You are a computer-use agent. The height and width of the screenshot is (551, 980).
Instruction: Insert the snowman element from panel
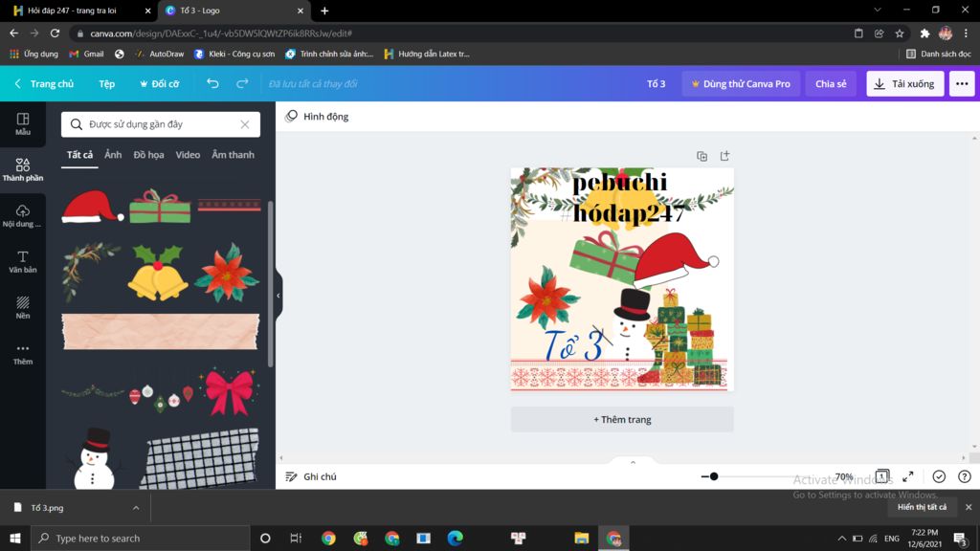click(93, 458)
